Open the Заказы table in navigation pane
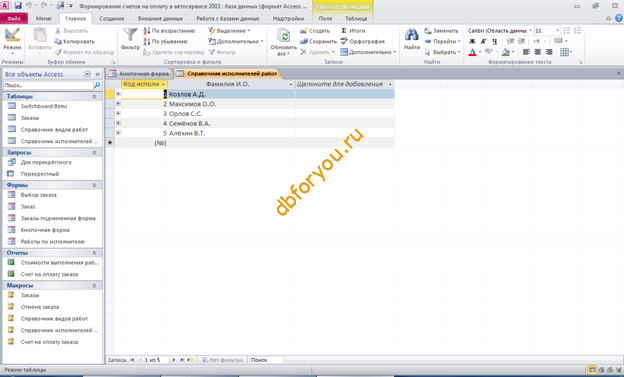 [30, 118]
